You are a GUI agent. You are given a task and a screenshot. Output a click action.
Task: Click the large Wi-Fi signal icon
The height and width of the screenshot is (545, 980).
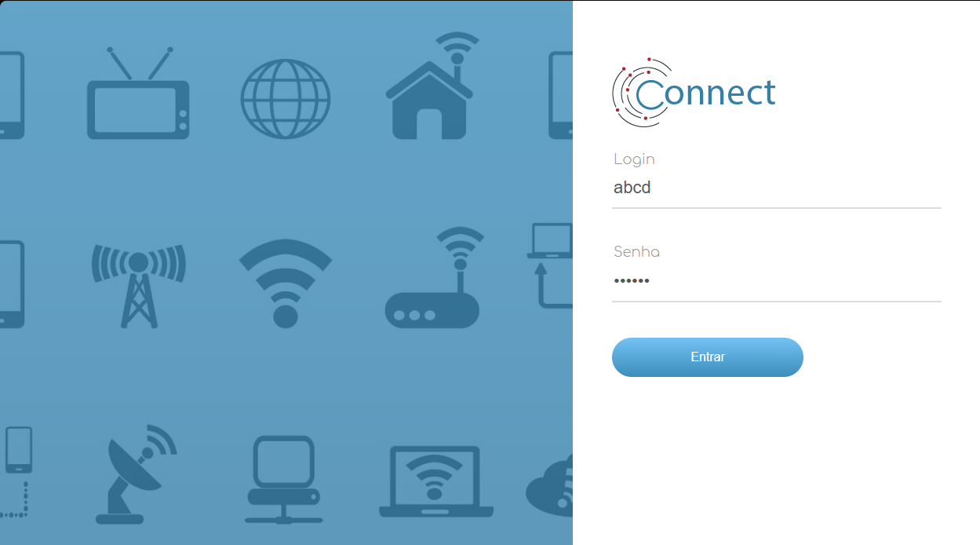pyautogui.click(x=286, y=283)
